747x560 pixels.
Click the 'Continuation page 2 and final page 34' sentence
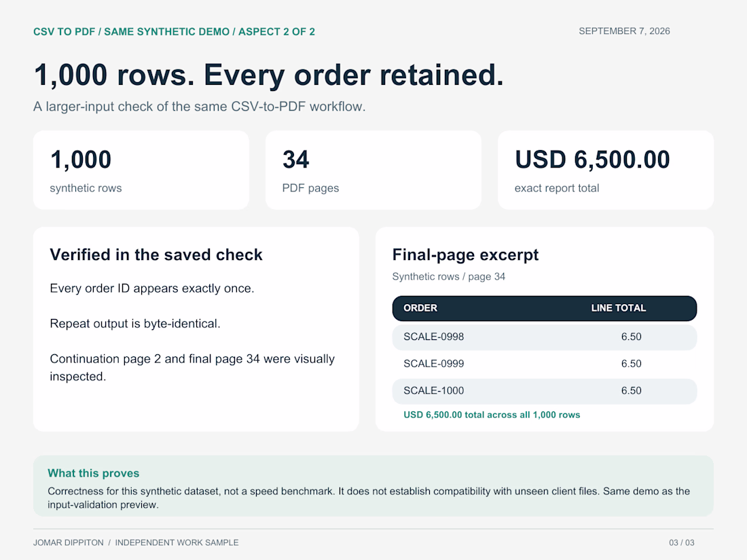click(192, 368)
